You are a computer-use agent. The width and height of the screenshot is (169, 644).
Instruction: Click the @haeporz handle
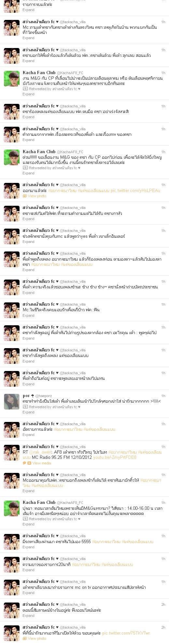[42, 395]
